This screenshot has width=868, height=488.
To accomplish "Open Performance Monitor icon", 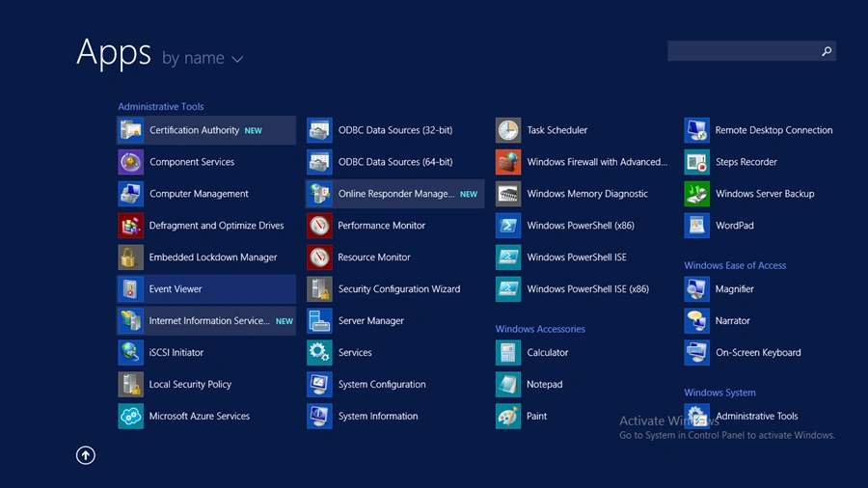I will point(319,225).
